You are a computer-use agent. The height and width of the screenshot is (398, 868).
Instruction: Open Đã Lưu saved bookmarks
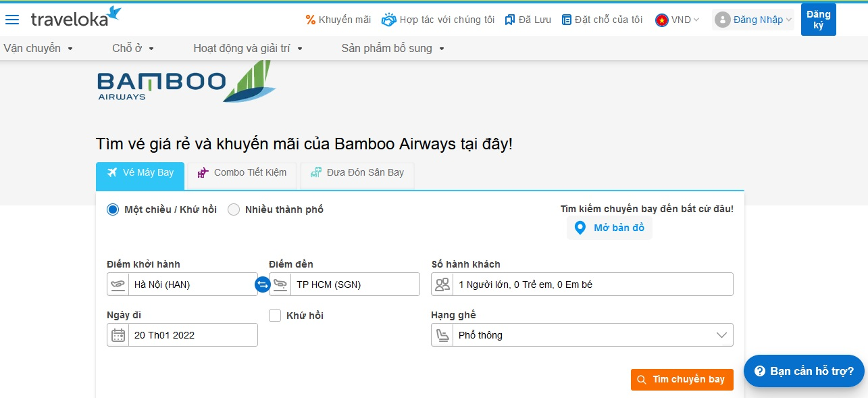(528, 20)
